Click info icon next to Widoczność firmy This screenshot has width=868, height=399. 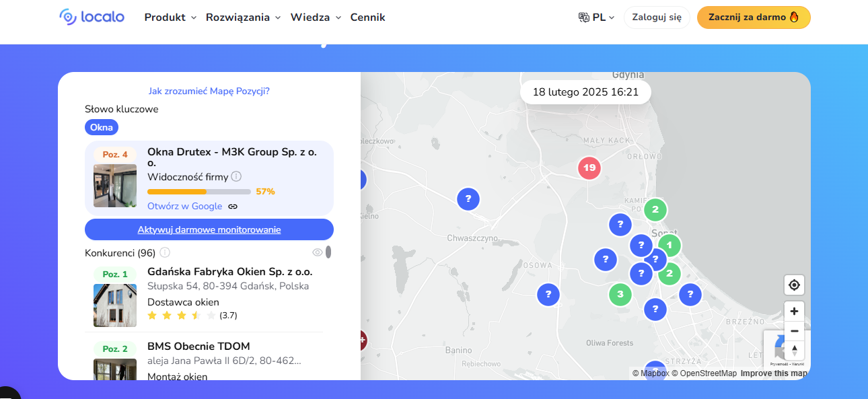point(236,176)
